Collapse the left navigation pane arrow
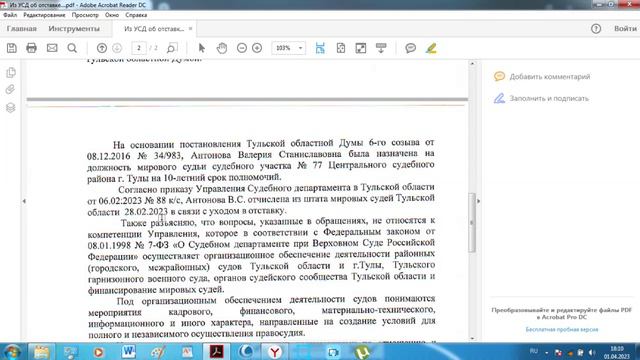Image resolution: width=640 pixels, height=360 pixels. point(24,201)
